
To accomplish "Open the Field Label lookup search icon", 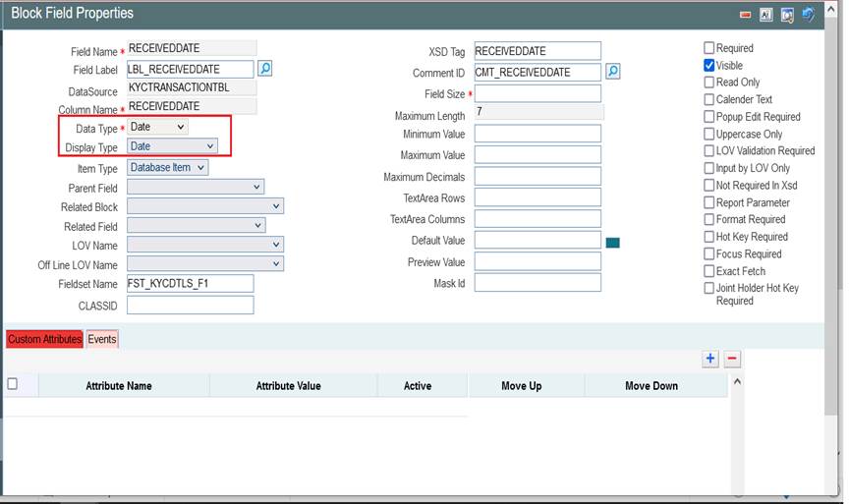I will coord(264,69).
